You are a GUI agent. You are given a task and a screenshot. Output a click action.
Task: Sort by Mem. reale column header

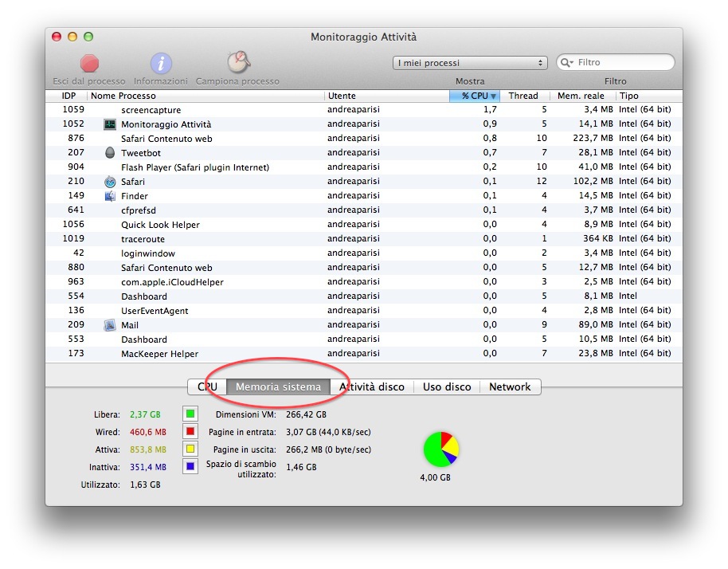click(x=583, y=96)
